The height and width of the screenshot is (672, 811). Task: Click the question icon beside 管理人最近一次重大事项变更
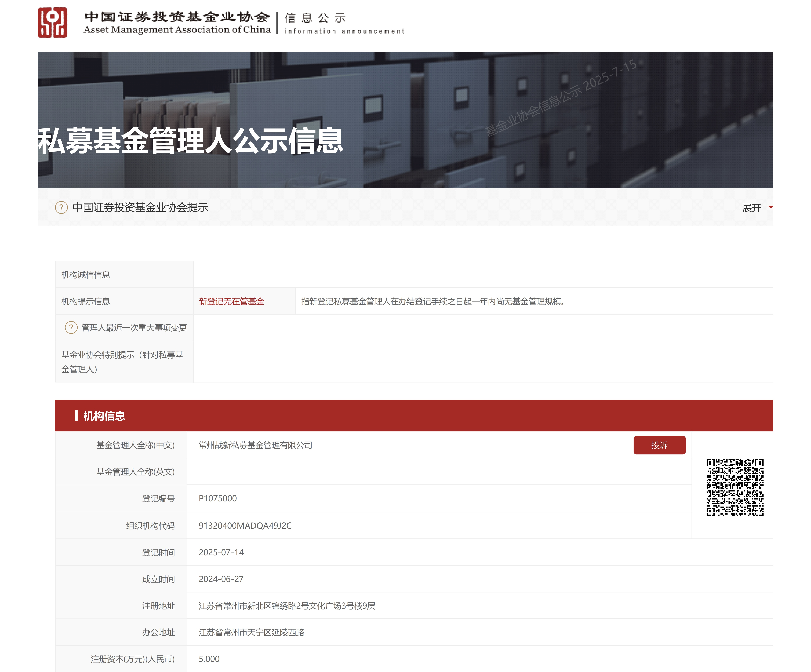(x=71, y=327)
